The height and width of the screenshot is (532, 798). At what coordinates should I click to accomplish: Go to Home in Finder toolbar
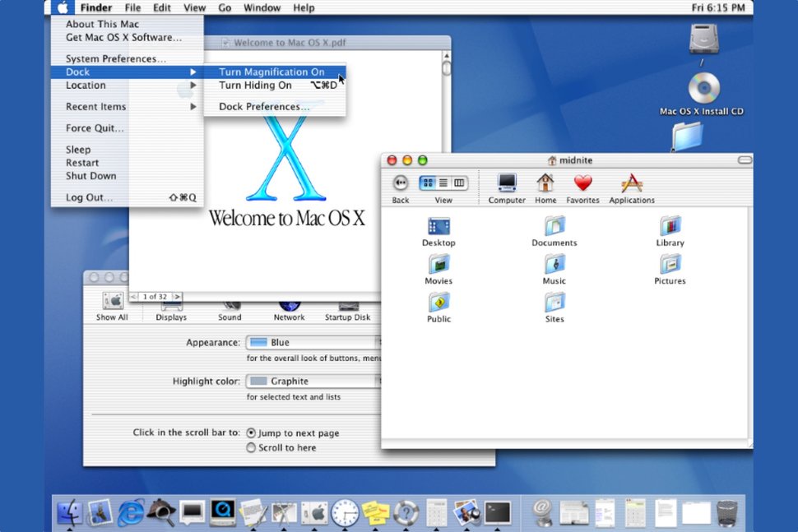(545, 183)
